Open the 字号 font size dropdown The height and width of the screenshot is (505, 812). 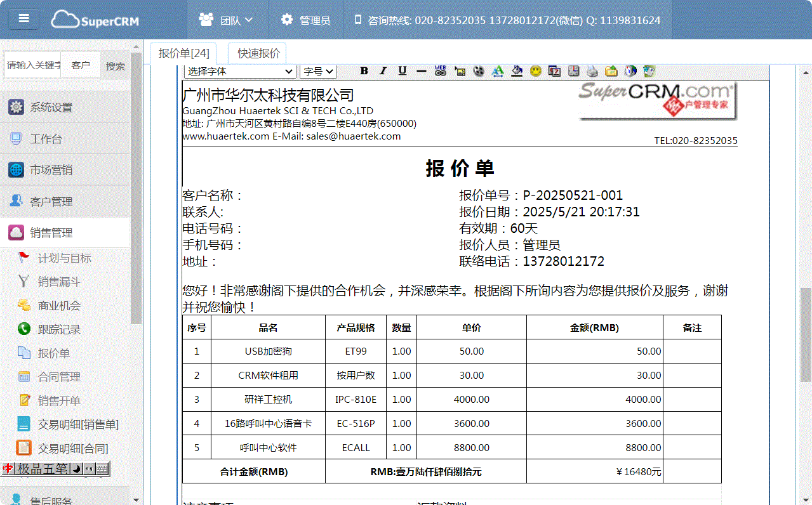318,71
